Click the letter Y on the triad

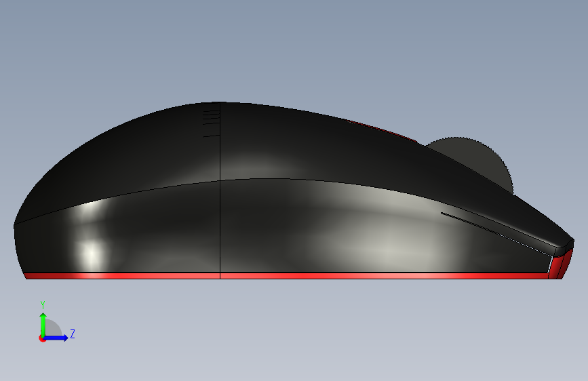point(43,304)
